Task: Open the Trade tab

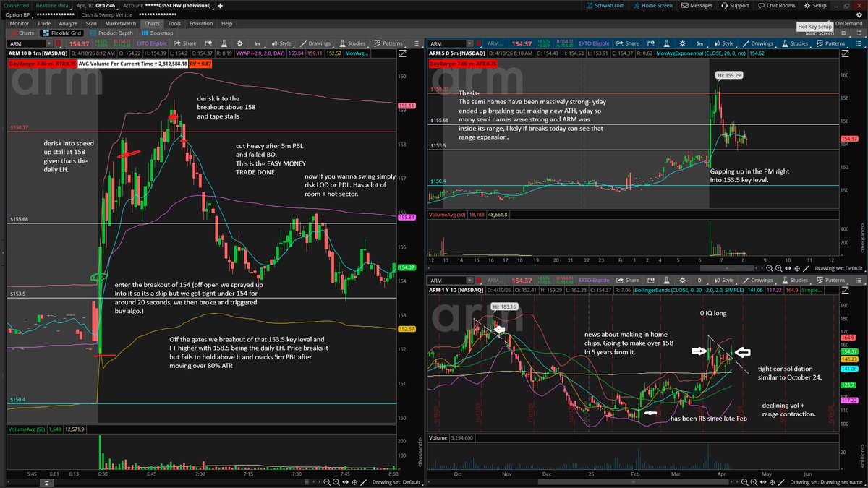Action: pyautogui.click(x=44, y=24)
